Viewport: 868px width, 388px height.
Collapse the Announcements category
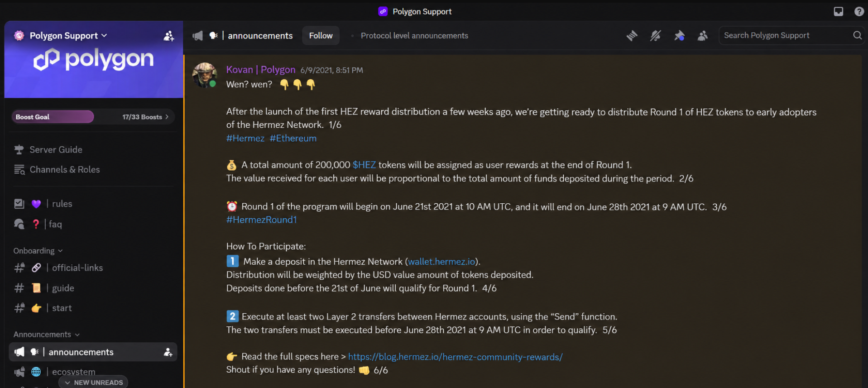pyautogui.click(x=46, y=335)
